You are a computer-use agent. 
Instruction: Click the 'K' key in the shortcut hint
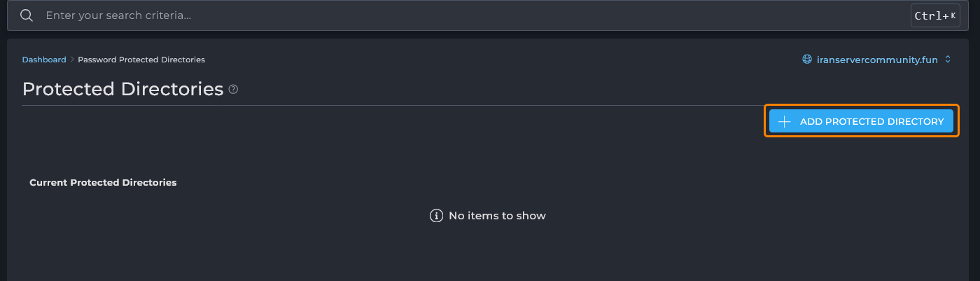click(x=953, y=15)
